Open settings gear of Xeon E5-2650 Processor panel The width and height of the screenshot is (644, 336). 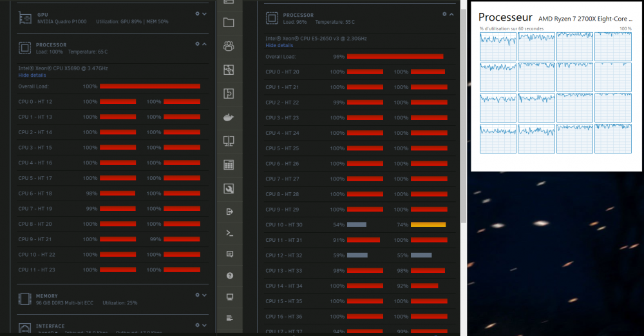(444, 14)
